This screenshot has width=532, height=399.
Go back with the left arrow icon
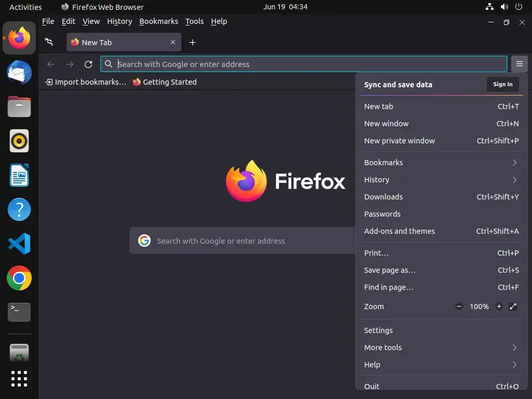[x=51, y=64]
